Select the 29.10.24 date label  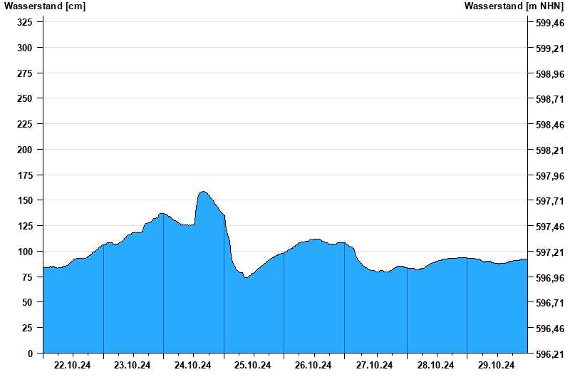pos(496,366)
